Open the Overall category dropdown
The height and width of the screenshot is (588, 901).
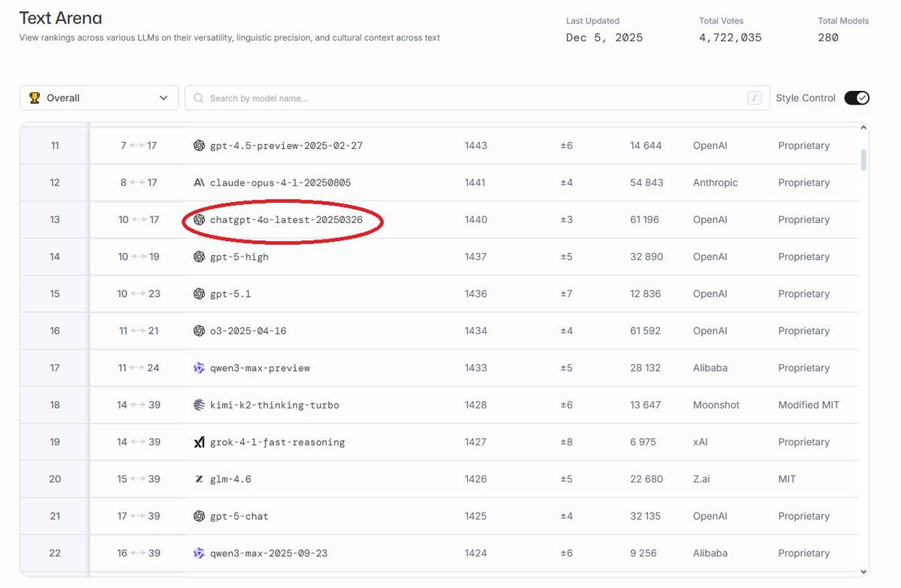99,98
